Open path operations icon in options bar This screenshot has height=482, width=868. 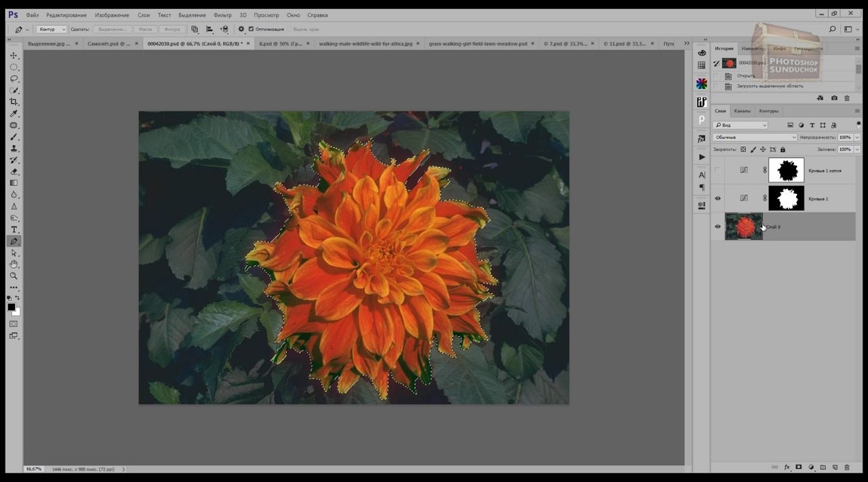195,29
